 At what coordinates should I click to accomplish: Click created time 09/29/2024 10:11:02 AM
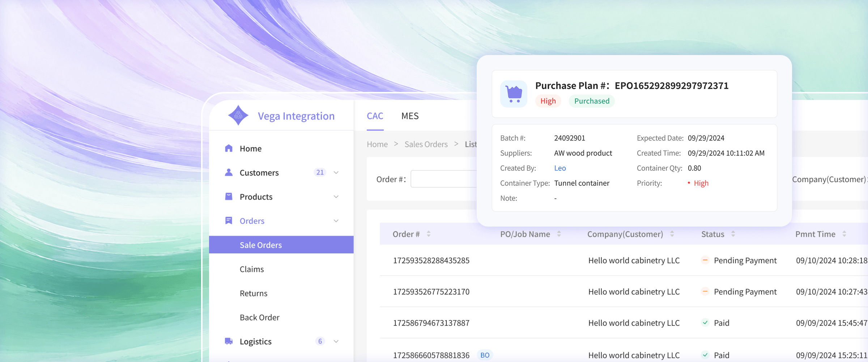(x=726, y=153)
